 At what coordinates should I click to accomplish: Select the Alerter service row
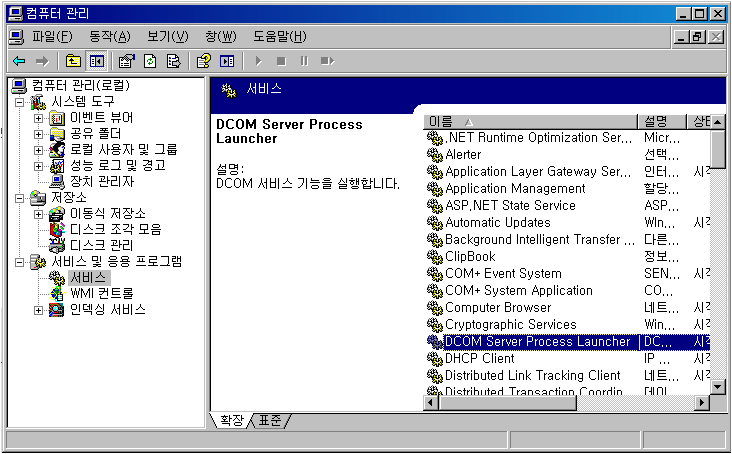[569, 154]
